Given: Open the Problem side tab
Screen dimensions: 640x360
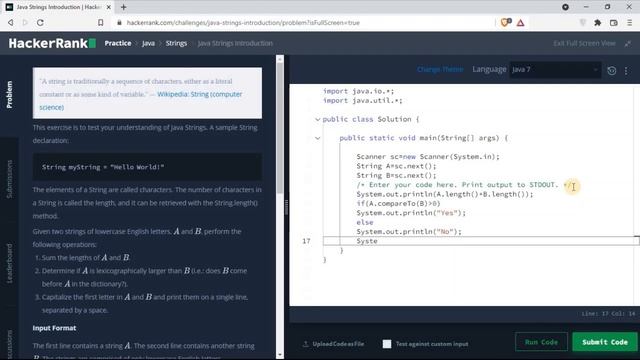Looking at the screenshot, I should [x=9, y=94].
